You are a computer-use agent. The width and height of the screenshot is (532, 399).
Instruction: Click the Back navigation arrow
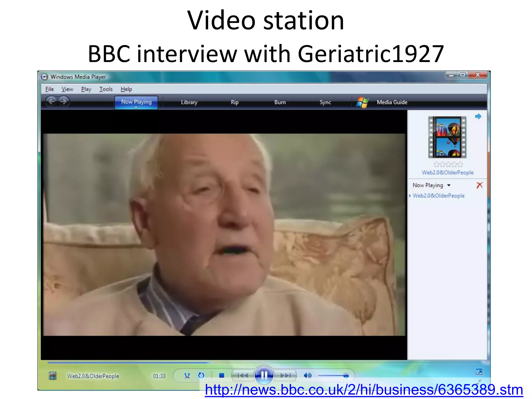(51, 102)
